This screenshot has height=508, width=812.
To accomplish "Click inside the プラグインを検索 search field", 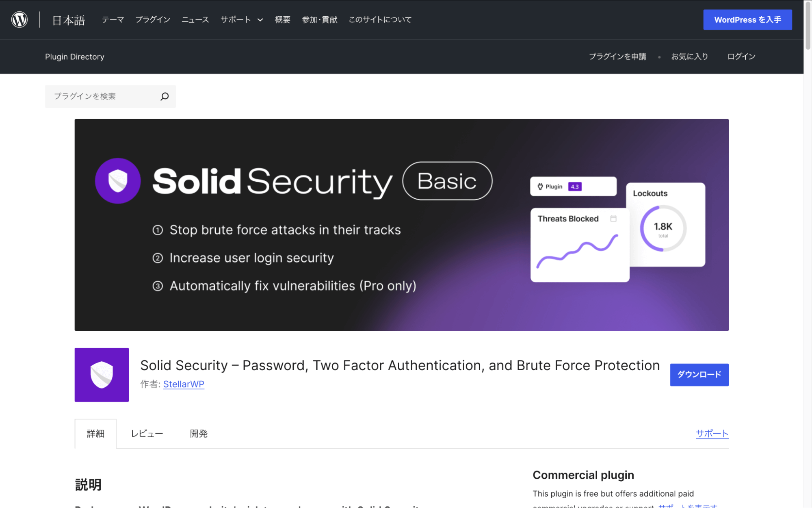I will coord(102,96).
